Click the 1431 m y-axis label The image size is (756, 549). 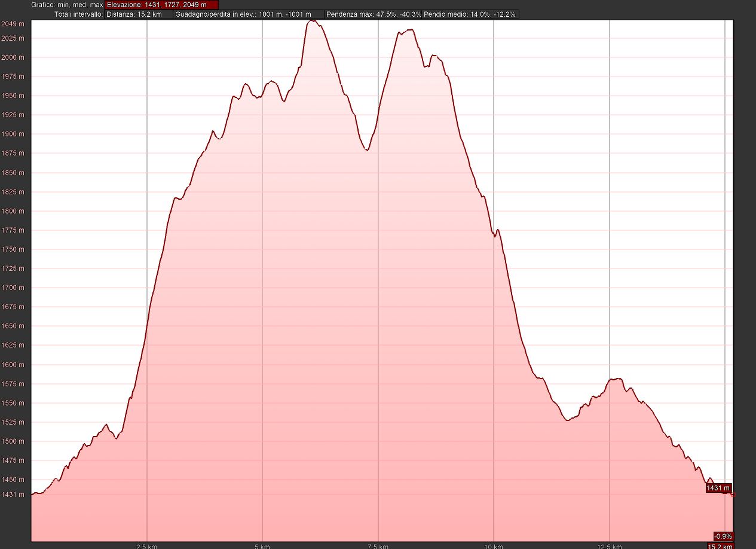coord(13,495)
